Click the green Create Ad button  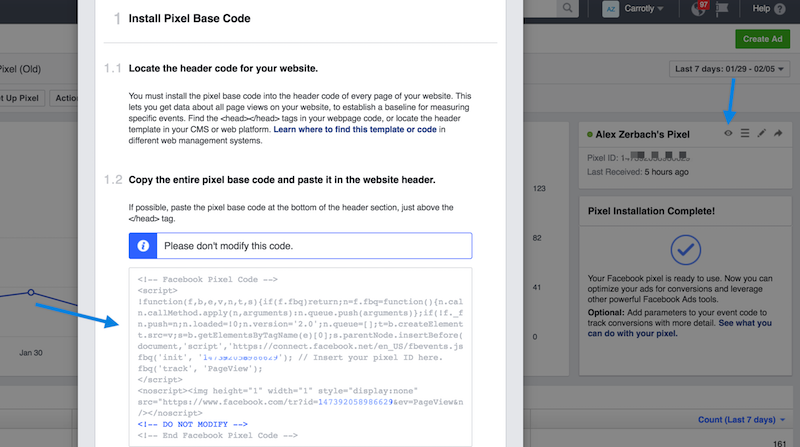(762, 39)
